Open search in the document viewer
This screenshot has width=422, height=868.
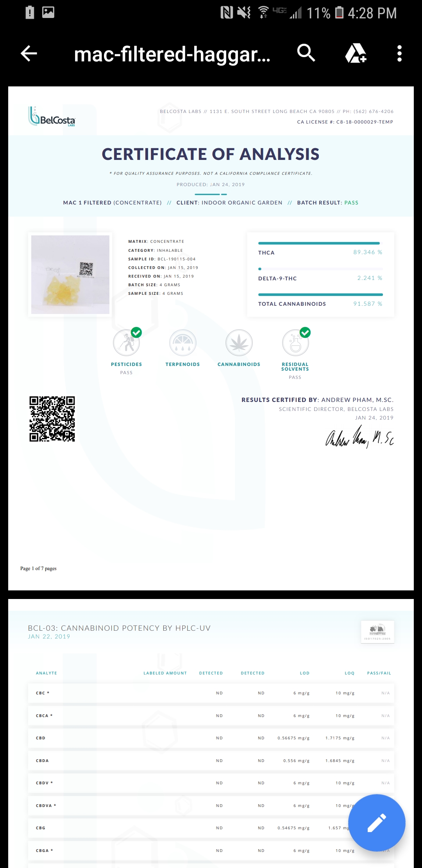click(306, 53)
